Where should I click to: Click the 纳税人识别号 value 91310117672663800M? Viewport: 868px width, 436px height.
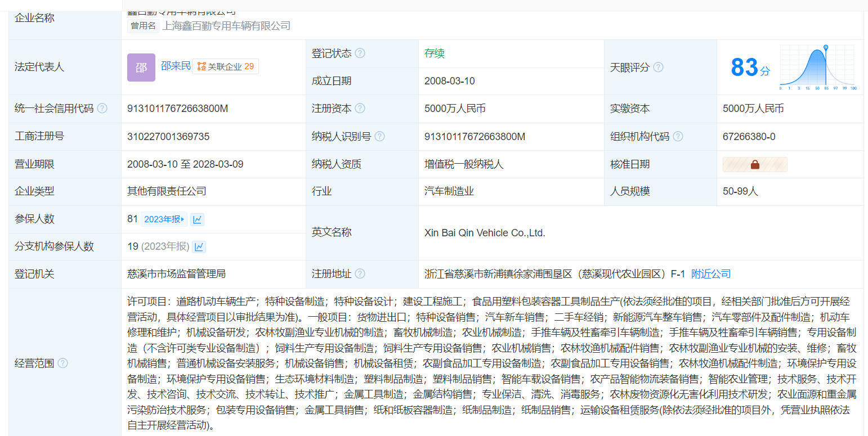(x=475, y=136)
